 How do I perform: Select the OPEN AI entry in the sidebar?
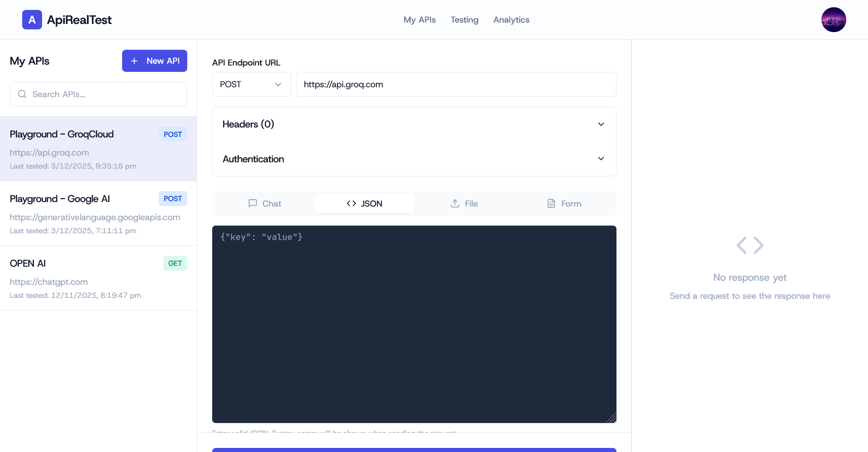pos(98,278)
